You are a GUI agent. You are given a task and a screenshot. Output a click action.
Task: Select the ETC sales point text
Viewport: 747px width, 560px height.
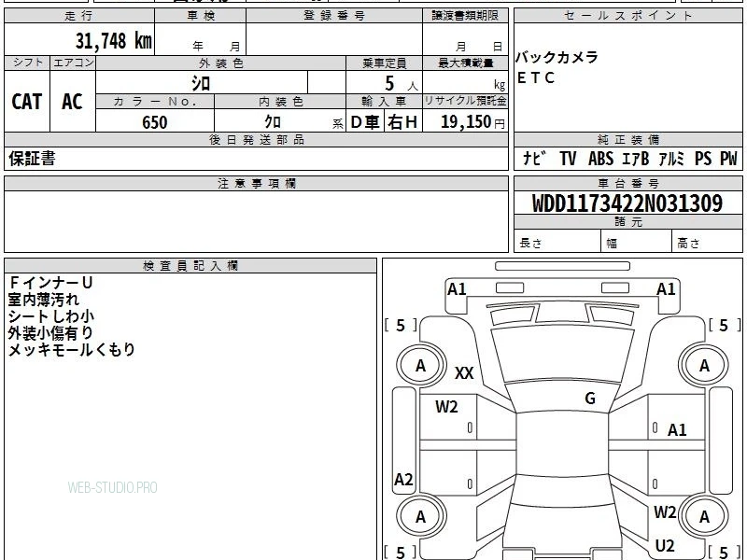[536, 77]
